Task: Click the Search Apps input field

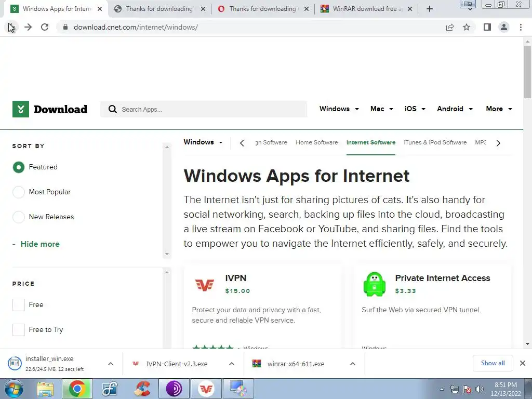Action: pos(204,109)
